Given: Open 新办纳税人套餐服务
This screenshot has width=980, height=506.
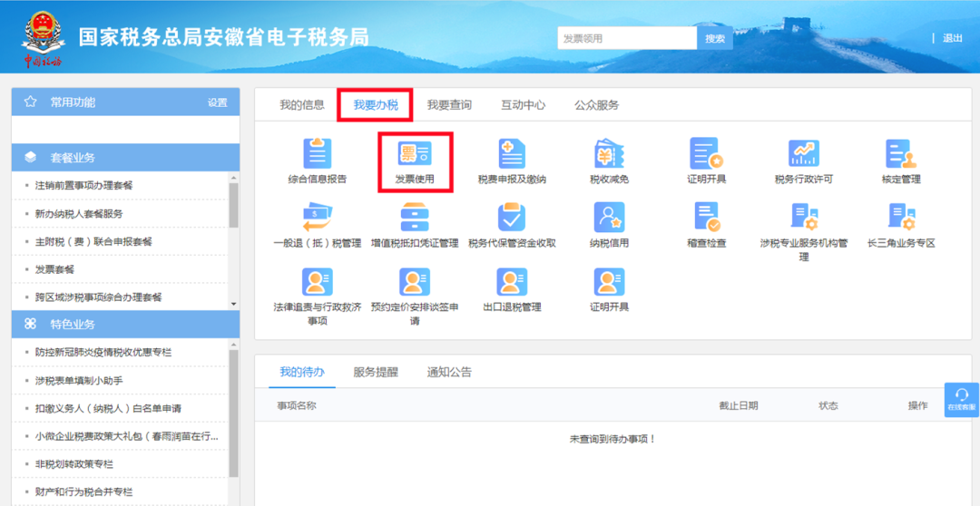Looking at the screenshot, I should (79, 214).
